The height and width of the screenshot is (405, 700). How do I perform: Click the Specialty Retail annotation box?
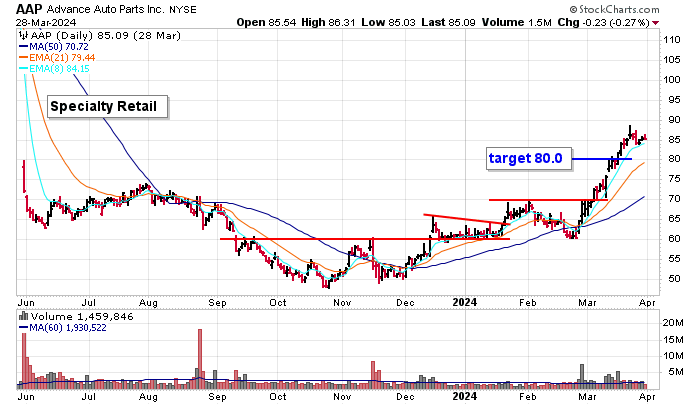108,106
